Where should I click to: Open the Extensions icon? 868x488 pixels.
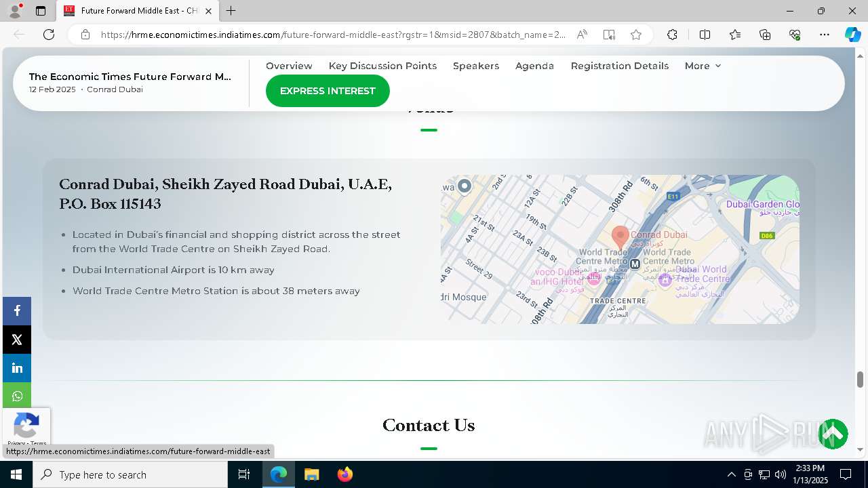tap(672, 35)
